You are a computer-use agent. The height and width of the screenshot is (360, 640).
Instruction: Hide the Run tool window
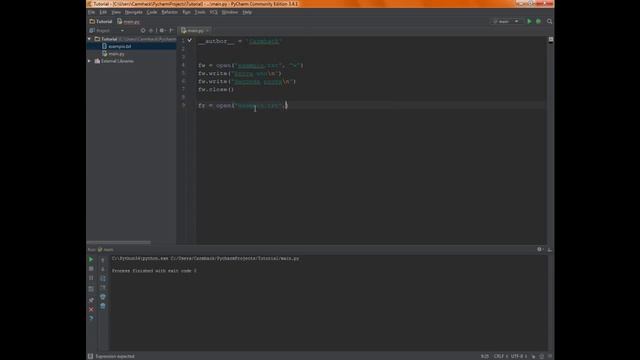click(x=549, y=249)
